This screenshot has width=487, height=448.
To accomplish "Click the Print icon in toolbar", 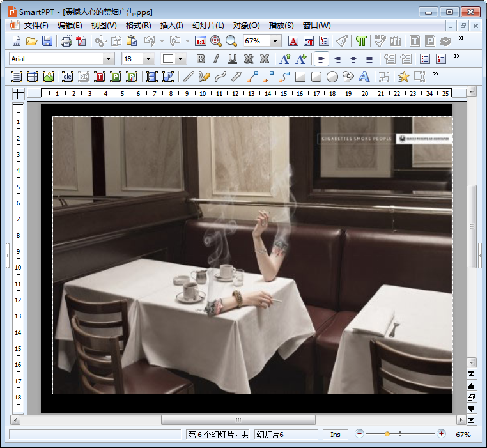I will tap(66, 41).
